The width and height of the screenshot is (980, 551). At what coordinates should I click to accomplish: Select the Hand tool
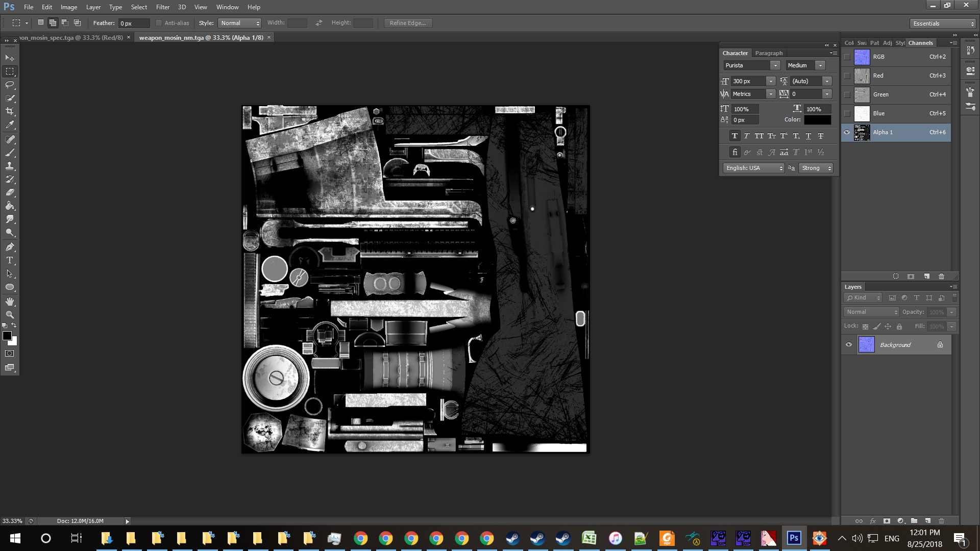(10, 302)
